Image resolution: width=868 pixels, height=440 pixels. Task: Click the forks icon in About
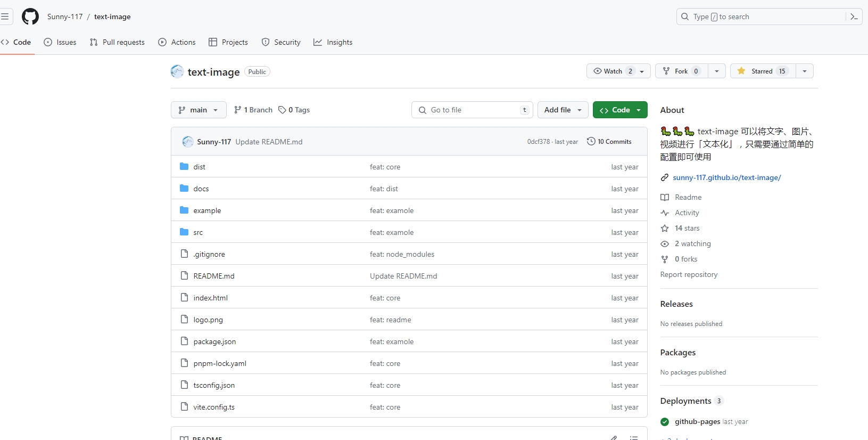point(665,259)
